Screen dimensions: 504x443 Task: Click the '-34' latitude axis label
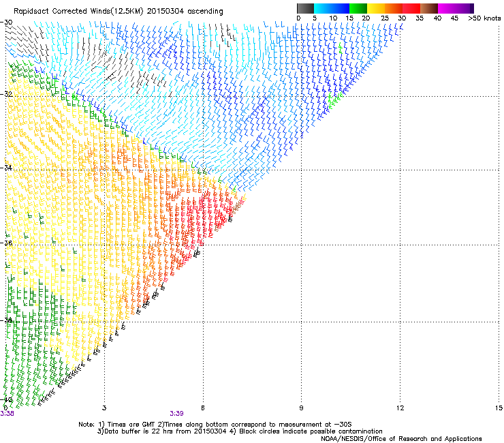tap(6, 168)
